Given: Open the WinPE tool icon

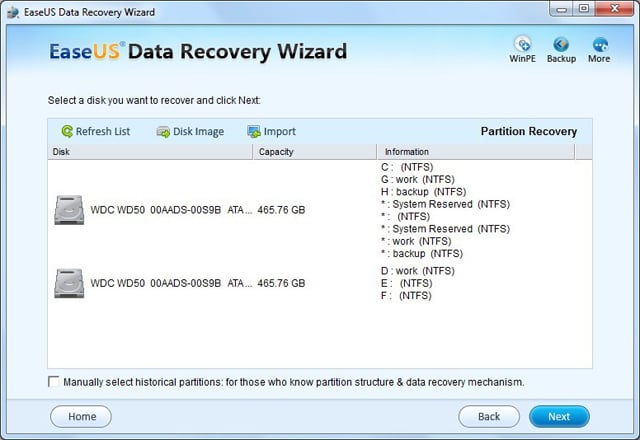Looking at the screenshot, I should tap(522, 44).
